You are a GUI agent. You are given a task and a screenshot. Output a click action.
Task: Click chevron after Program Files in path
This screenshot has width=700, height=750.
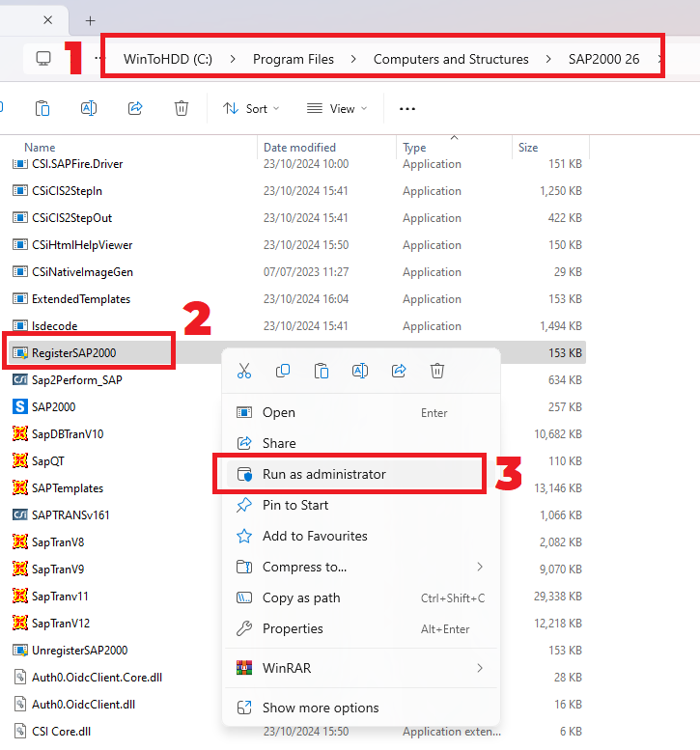click(x=353, y=59)
